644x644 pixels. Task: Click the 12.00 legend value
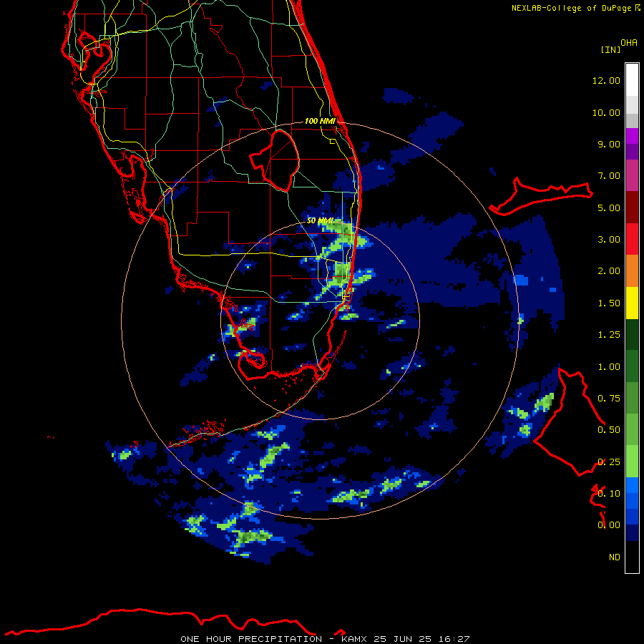pos(606,80)
